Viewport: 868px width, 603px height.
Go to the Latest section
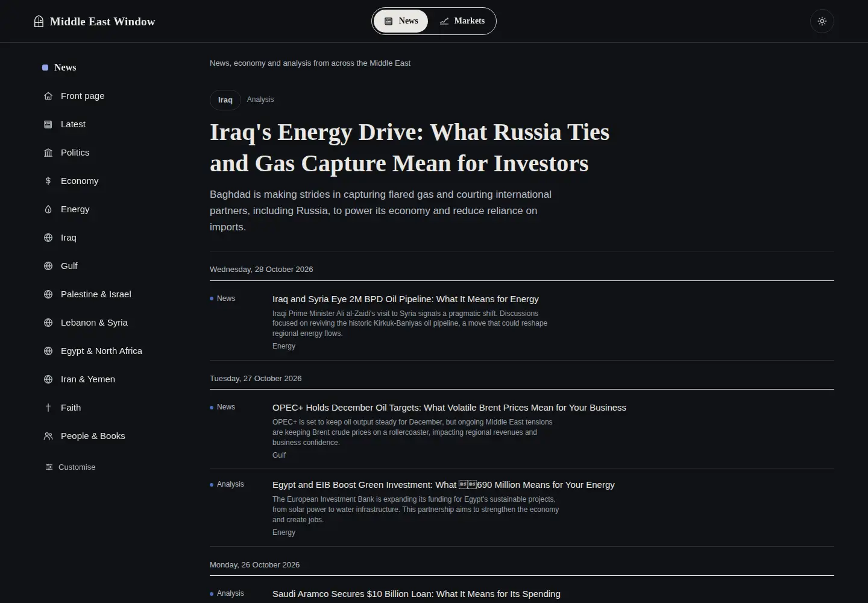(x=73, y=124)
